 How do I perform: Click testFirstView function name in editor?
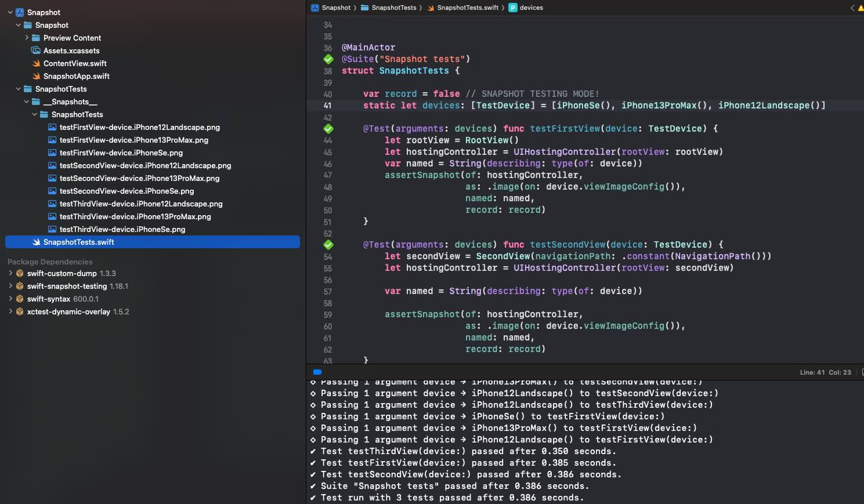tap(565, 129)
